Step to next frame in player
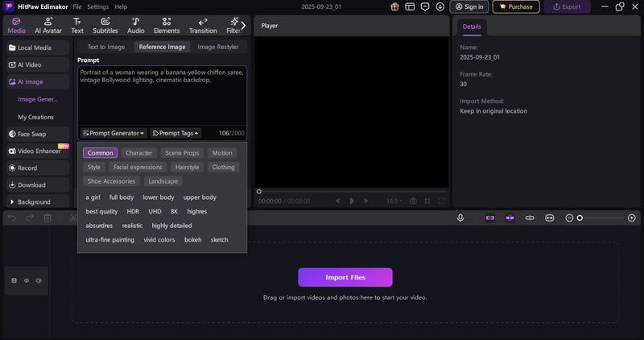 click(x=365, y=201)
